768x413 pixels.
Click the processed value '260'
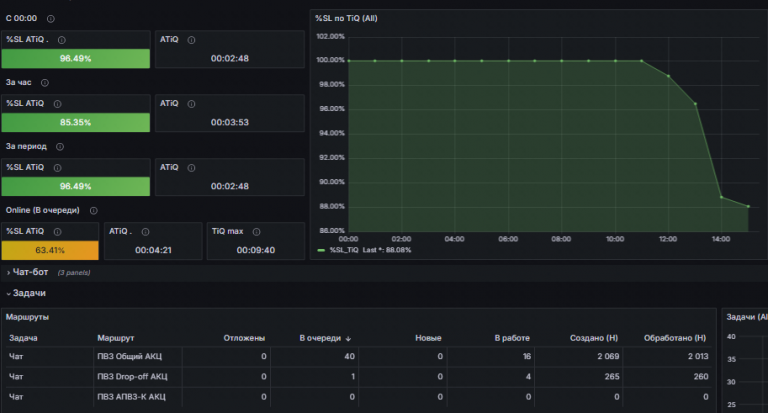[701, 376]
